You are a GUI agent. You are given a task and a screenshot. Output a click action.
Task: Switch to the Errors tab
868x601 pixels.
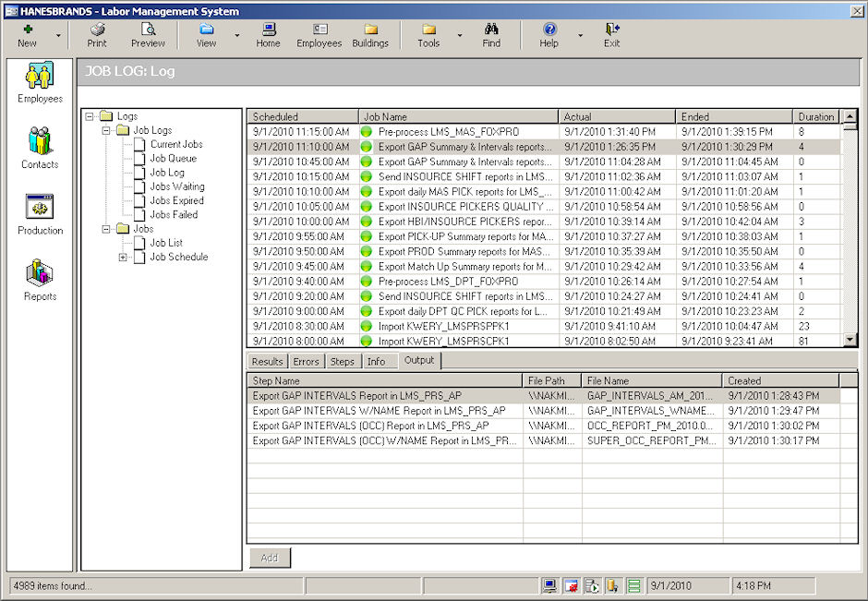[x=306, y=361]
